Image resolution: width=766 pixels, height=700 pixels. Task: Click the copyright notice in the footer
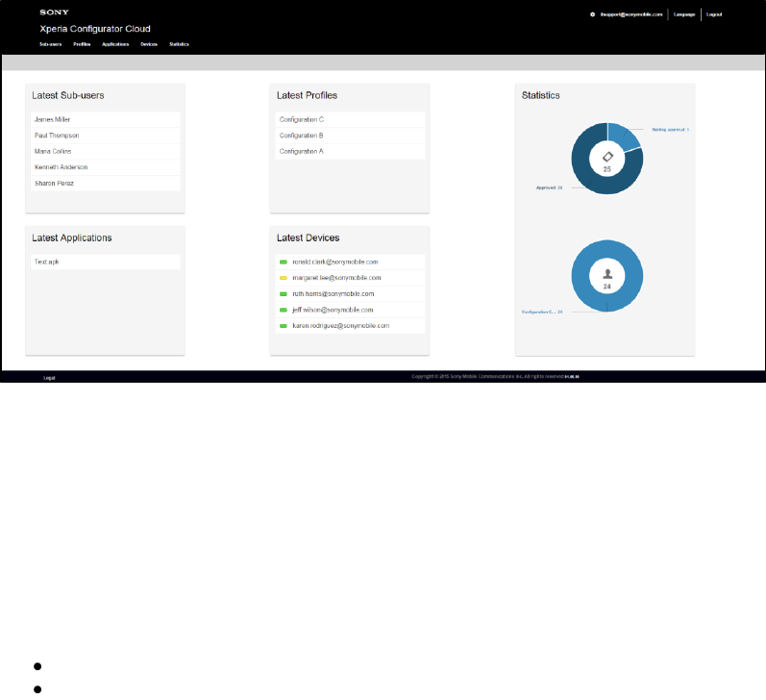(x=495, y=376)
